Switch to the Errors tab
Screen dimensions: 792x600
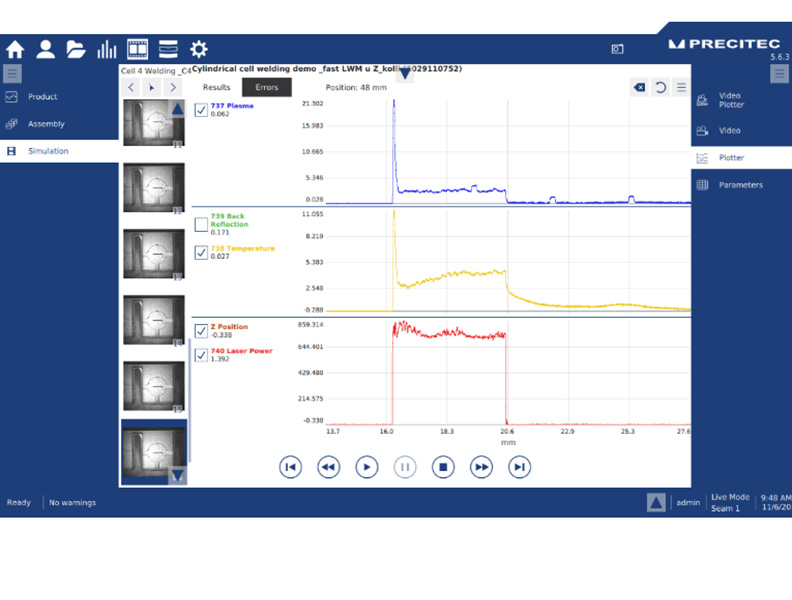pos(267,87)
